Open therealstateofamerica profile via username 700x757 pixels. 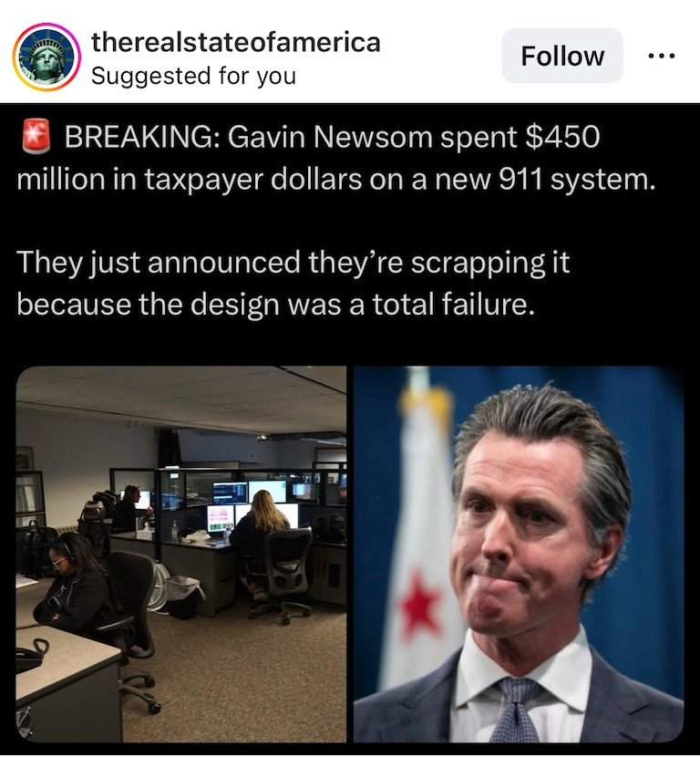(236, 42)
